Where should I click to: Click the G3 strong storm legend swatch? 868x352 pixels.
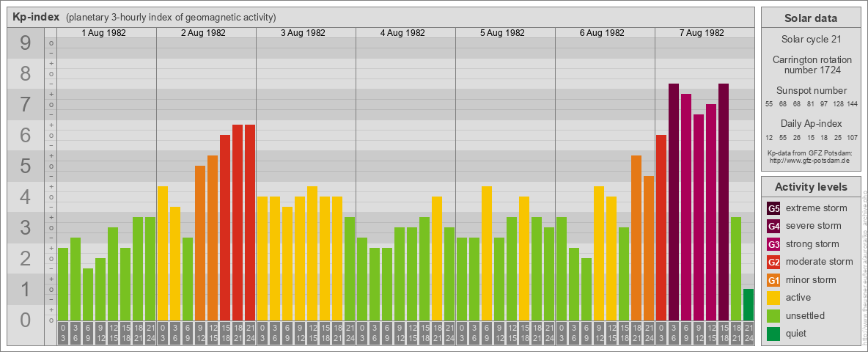tap(773, 244)
